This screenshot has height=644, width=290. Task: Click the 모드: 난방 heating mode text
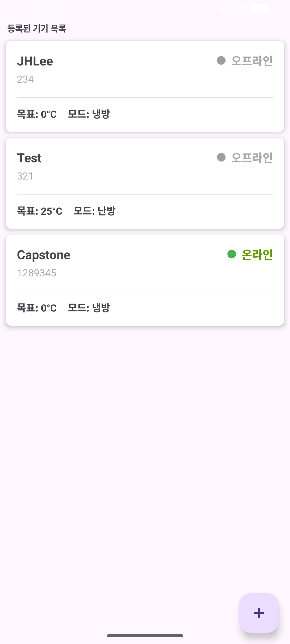(95, 211)
